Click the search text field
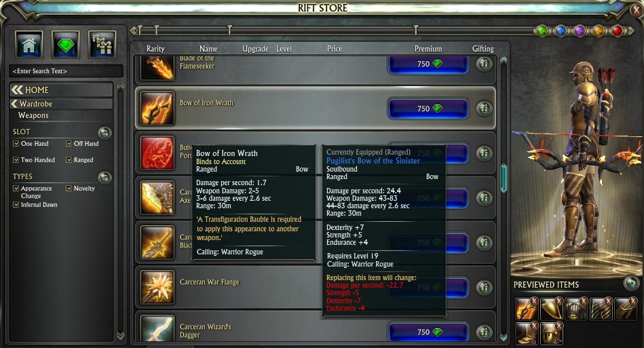Viewport: 644px width, 348px height. [x=66, y=71]
